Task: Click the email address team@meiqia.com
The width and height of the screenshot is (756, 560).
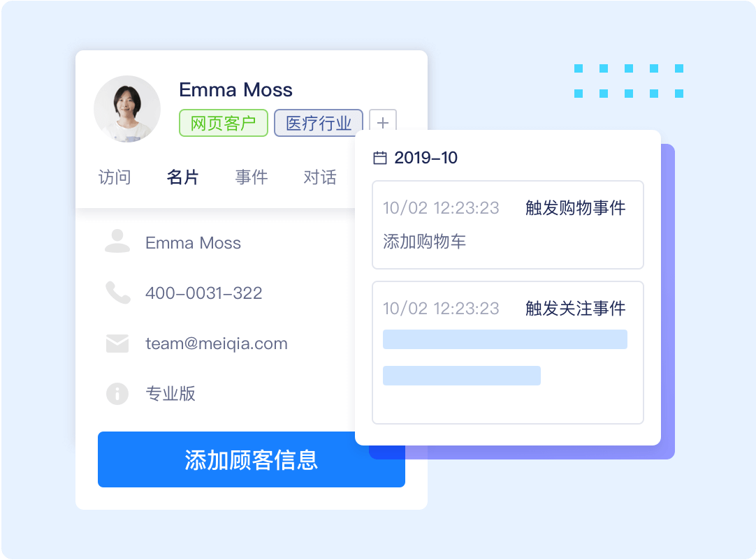Action: point(216,344)
